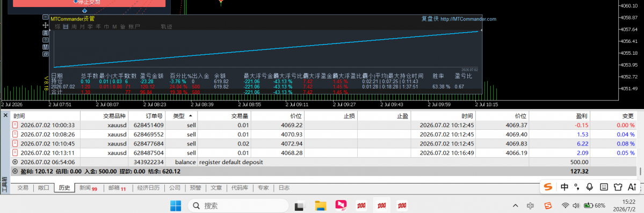Click the order icon for 628487504 row

point(15,153)
